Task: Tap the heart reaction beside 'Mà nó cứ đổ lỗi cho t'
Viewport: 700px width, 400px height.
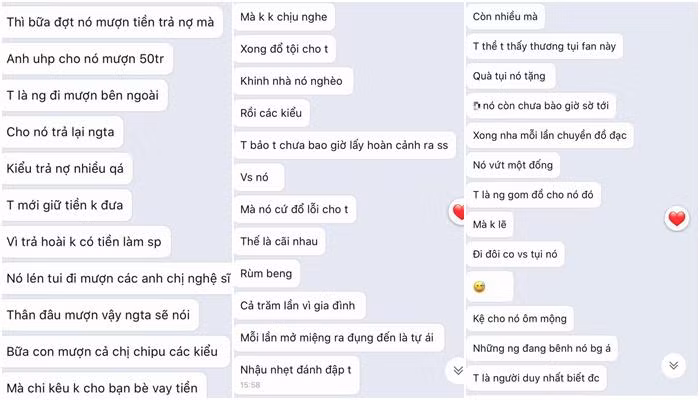Action: (x=457, y=212)
